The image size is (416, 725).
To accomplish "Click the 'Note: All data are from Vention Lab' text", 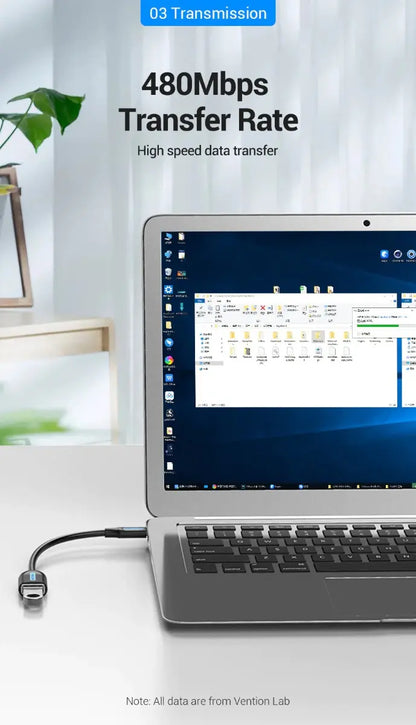I will click(x=208, y=701).
